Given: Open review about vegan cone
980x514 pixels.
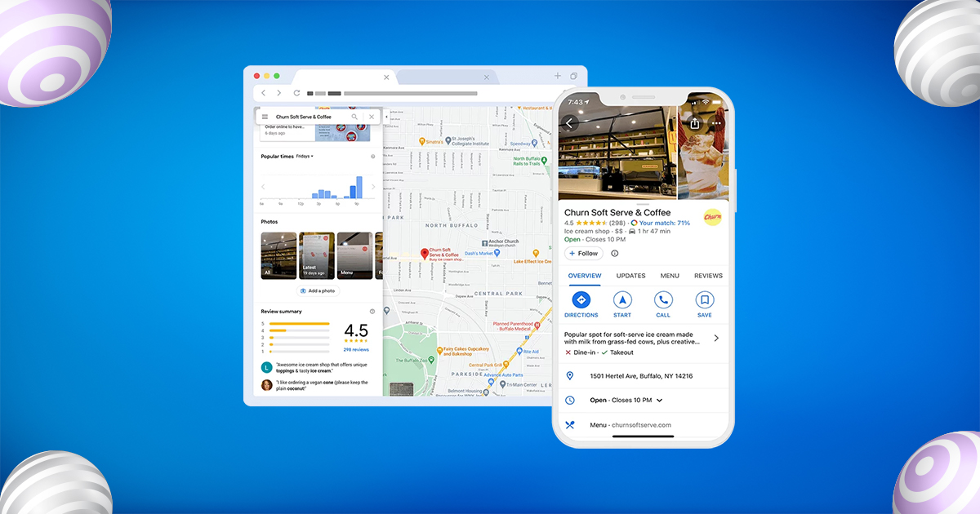Looking at the screenshot, I should (x=314, y=385).
